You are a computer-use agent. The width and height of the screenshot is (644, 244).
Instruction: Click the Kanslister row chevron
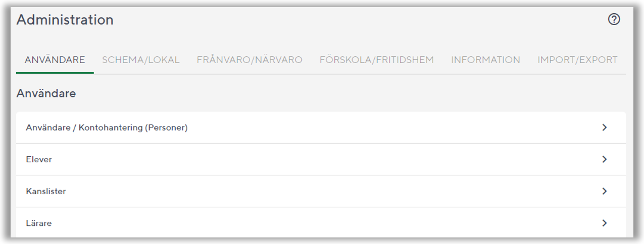pos(604,191)
